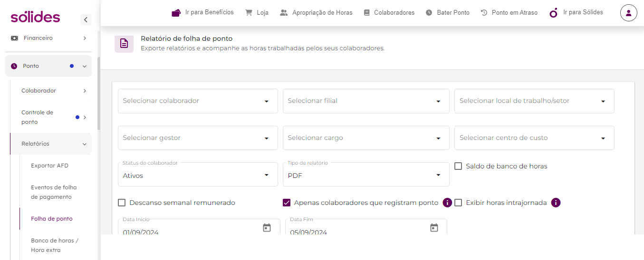Enable Saldo de banco de horas checkbox
644x260 pixels.
[458, 166]
